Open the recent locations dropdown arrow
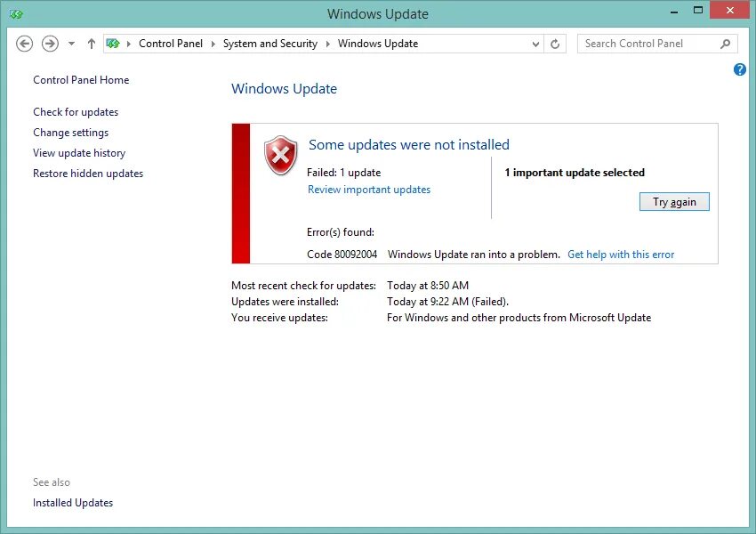This screenshot has height=534, width=756. coord(71,44)
